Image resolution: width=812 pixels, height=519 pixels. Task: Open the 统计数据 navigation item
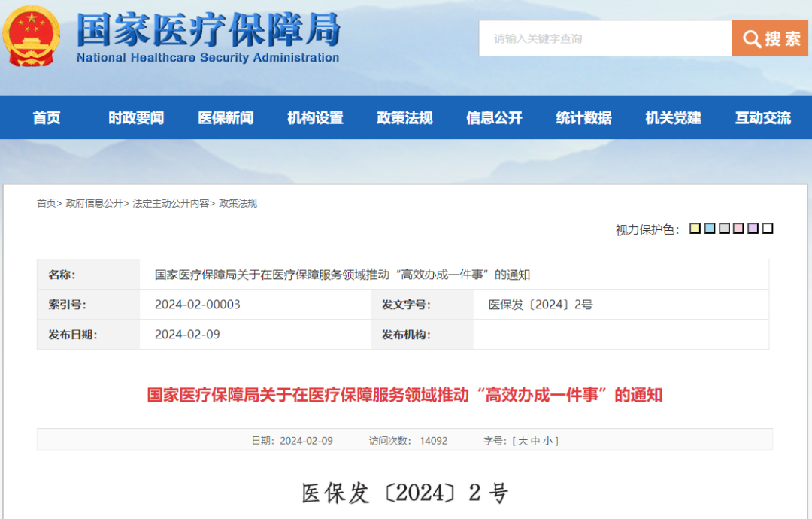click(x=584, y=117)
